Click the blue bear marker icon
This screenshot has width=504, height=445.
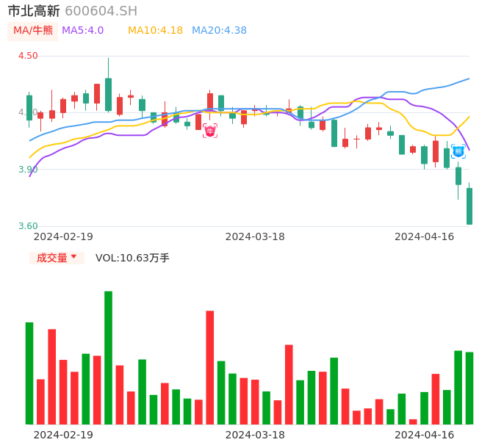click(458, 151)
